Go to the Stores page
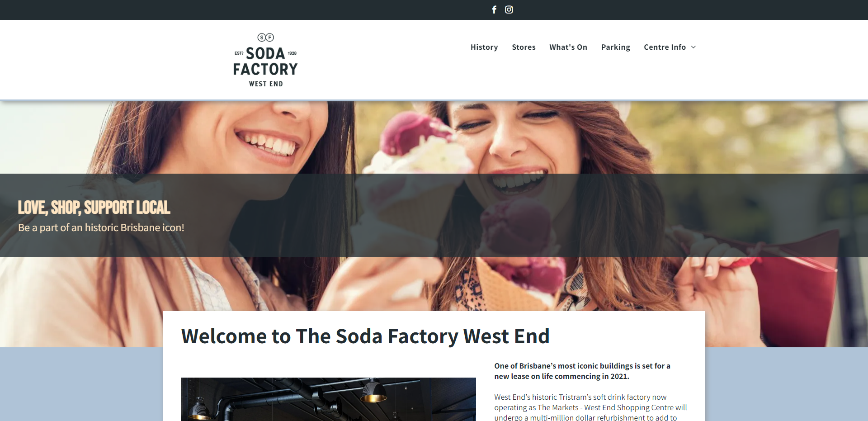The width and height of the screenshot is (868, 421). point(524,47)
